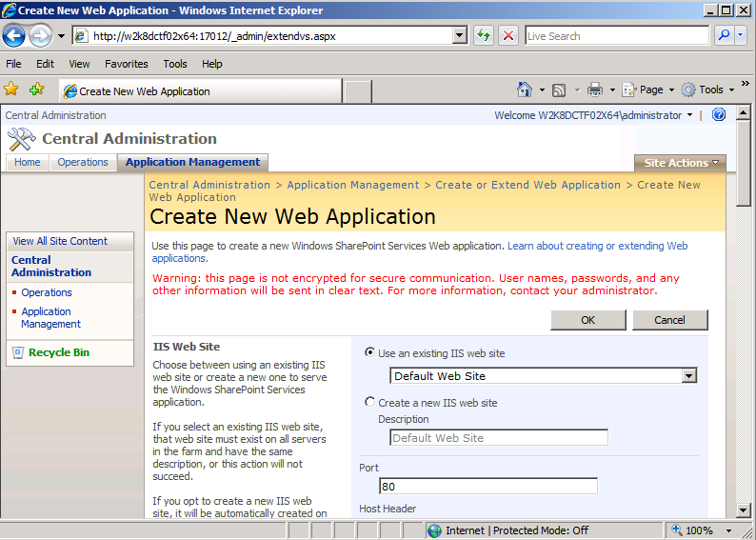Click the red Stop loading icon
756x540 pixels.
[x=507, y=35]
